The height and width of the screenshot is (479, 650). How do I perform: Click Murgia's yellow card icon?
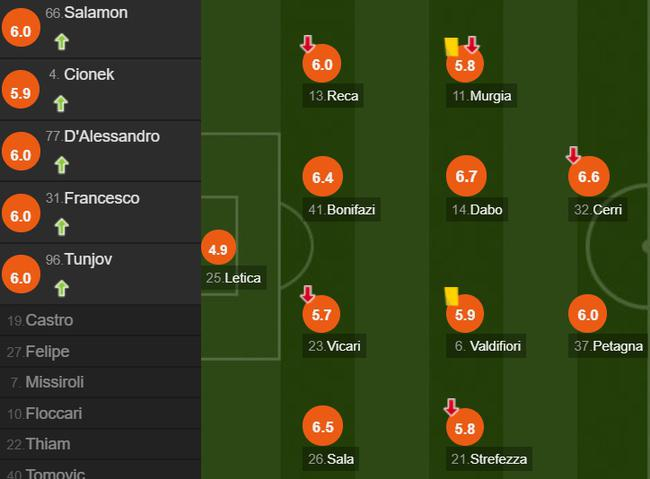(x=451, y=46)
